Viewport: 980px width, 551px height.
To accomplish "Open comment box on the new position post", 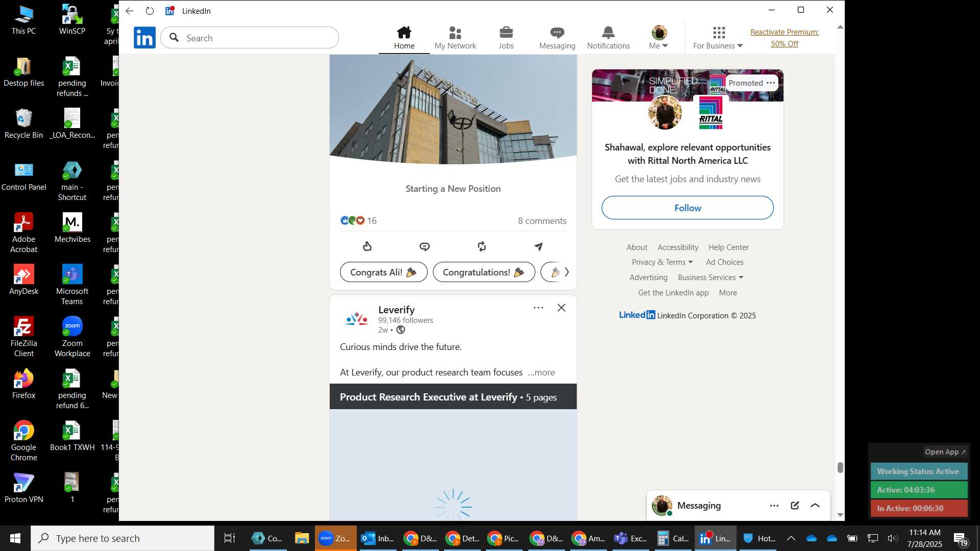I will 425,247.
